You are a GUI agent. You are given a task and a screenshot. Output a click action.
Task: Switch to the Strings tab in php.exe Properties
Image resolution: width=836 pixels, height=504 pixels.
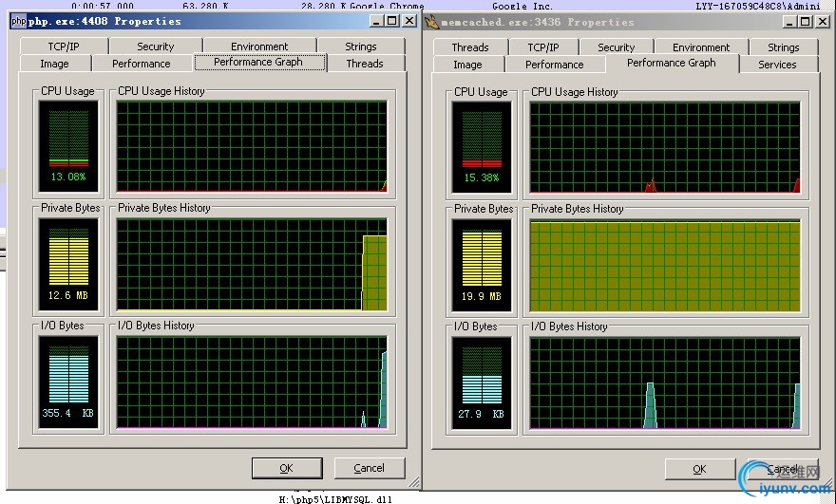(361, 46)
